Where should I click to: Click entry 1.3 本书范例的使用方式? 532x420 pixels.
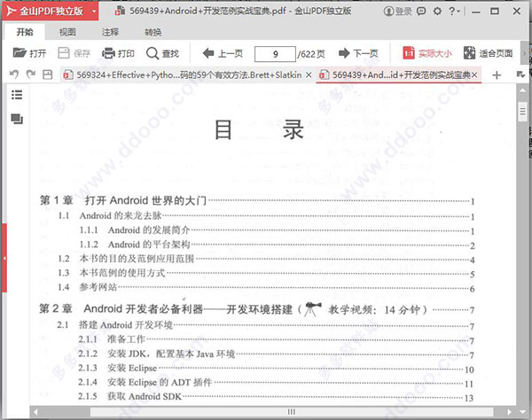[x=266, y=273]
